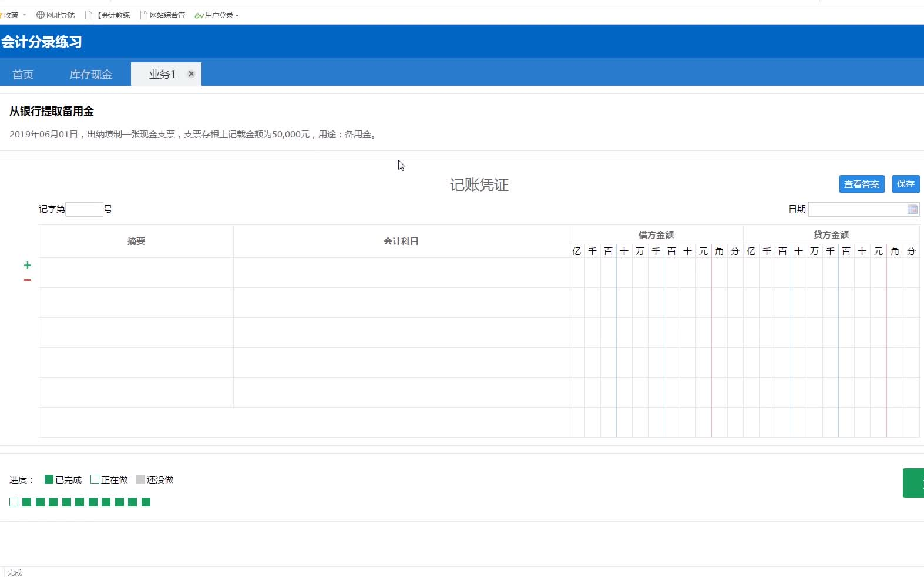Screen dimensions: 924x577
Task: Click the 从银行提取备用金 heading
Action: click(52, 111)
